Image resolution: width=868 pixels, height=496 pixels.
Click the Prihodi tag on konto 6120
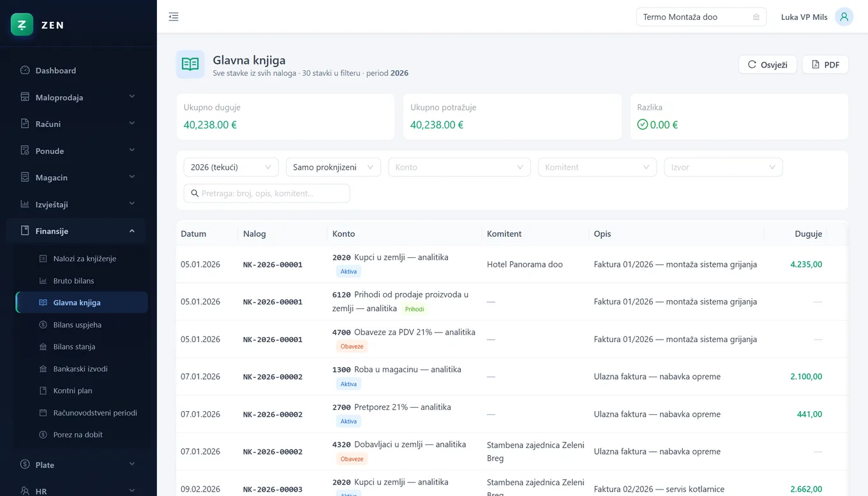414,309
